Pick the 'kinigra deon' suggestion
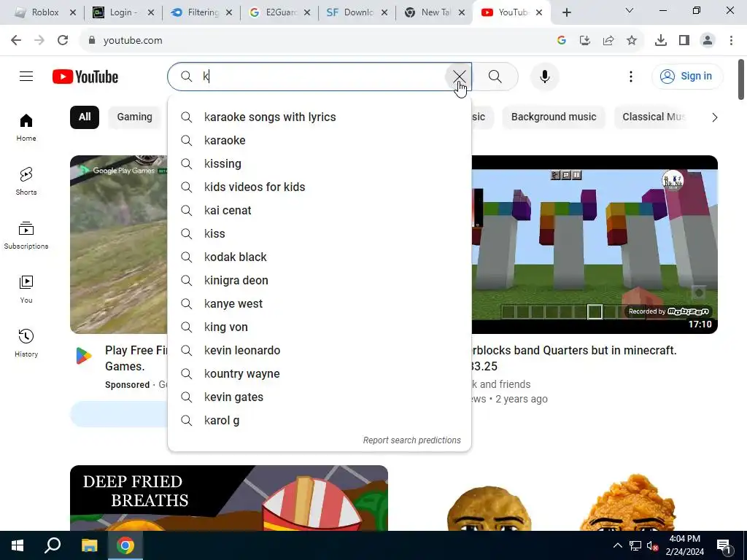The height and width of the screenshot is (560, 747). [320, 281]
